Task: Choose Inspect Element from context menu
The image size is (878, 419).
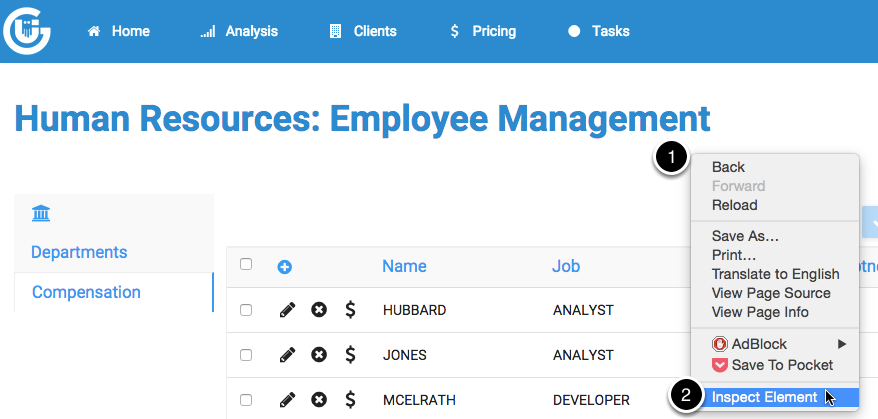Action: coord(764,397)
